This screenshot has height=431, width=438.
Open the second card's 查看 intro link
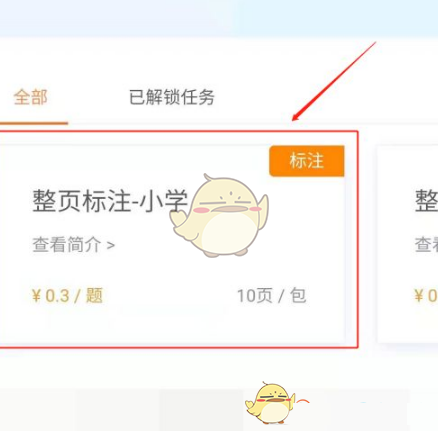426,245
